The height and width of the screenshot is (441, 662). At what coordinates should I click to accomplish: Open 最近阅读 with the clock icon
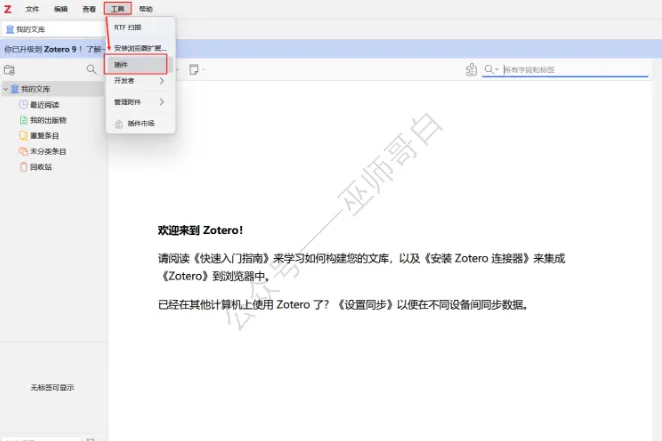pyautogui.click(x=39, y=105)
